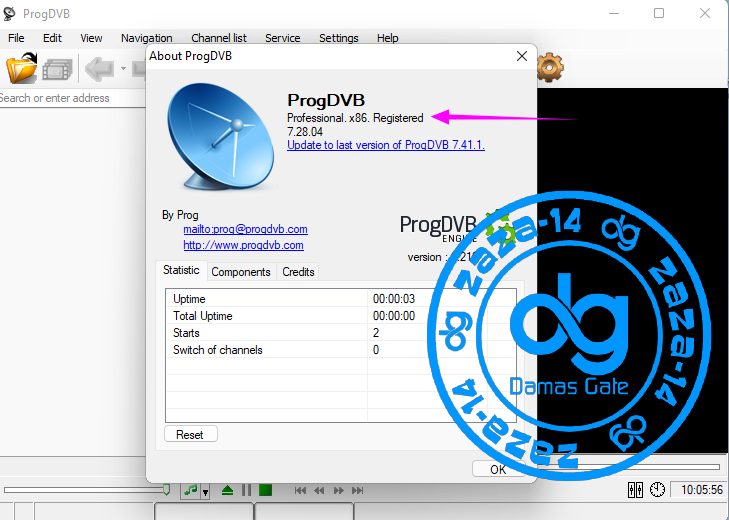Open the Navigation menu
The image size is (729, 520).
[x=146, y=38]
